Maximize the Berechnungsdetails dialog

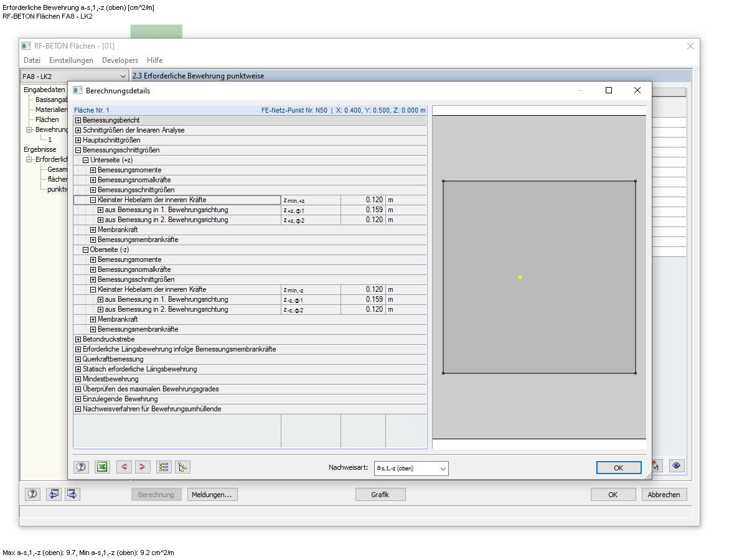(609, 90)
